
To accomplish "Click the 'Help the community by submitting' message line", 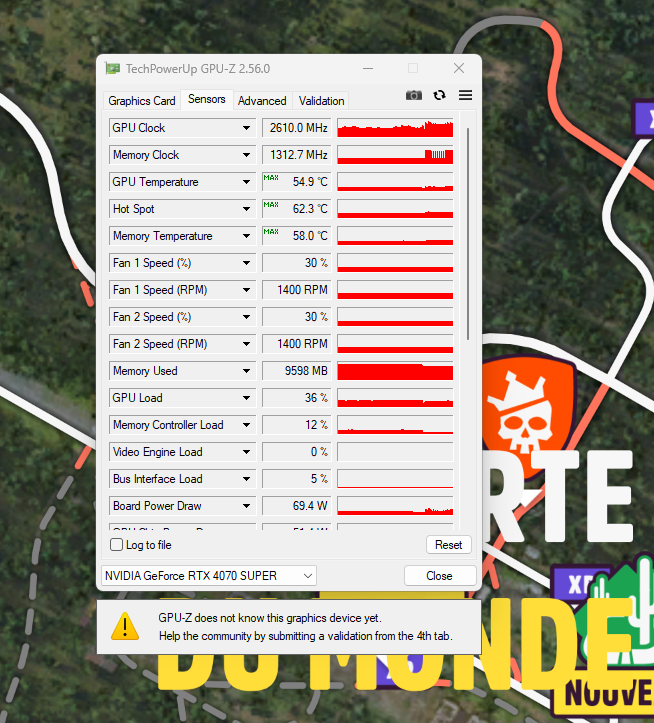I will tap(306, 636).
